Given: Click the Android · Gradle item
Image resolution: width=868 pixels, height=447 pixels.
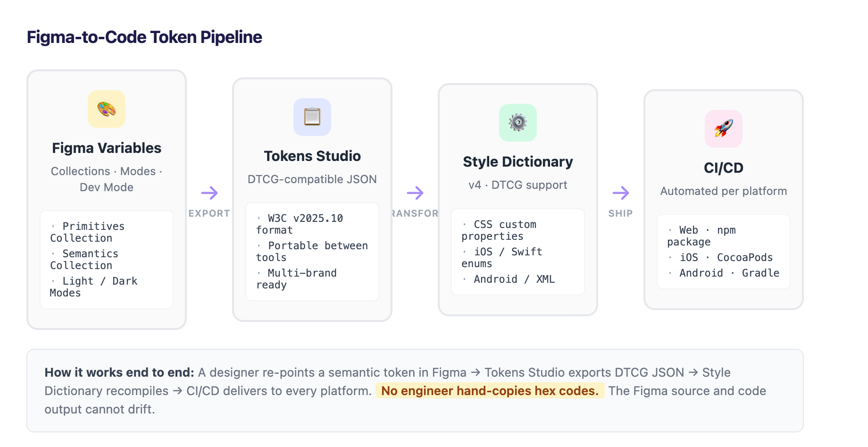Looking at the screenshot, I should click(724, 273).
